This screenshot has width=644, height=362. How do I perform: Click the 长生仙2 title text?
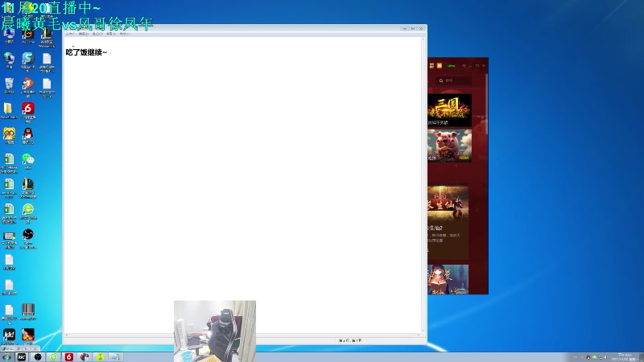[x=436, y=228]
